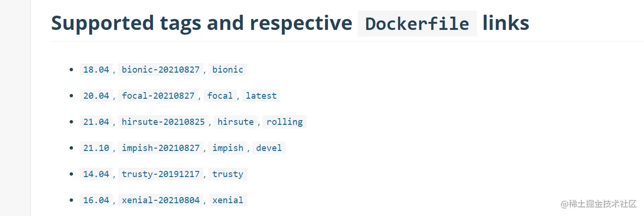Click the 21.04 tag link
Viewport: 644px width, 216px height.
96,122
